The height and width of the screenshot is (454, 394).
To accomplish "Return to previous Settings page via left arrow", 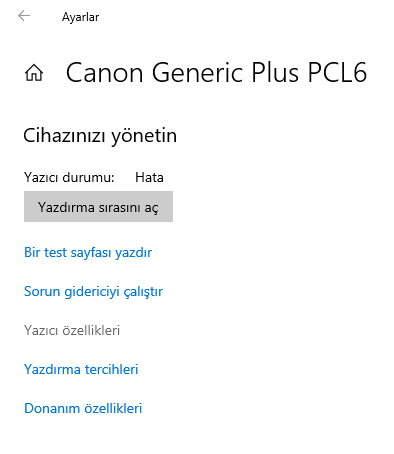I will coord(24,16).
